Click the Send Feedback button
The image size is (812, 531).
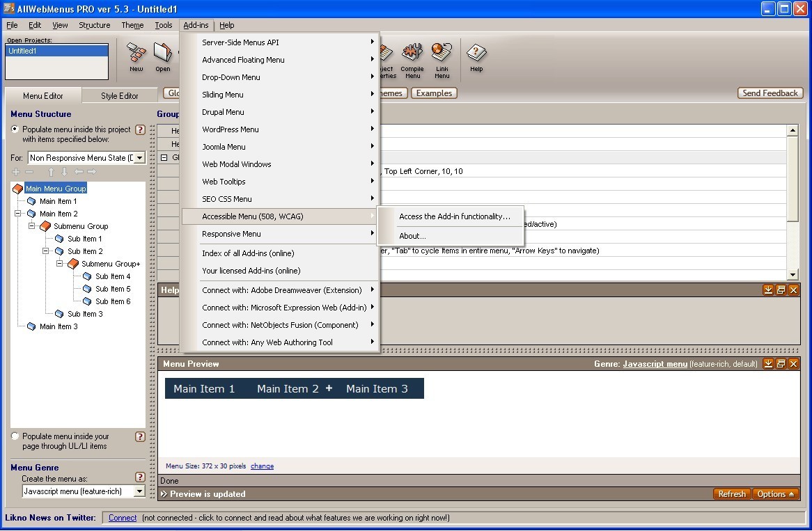770,93
